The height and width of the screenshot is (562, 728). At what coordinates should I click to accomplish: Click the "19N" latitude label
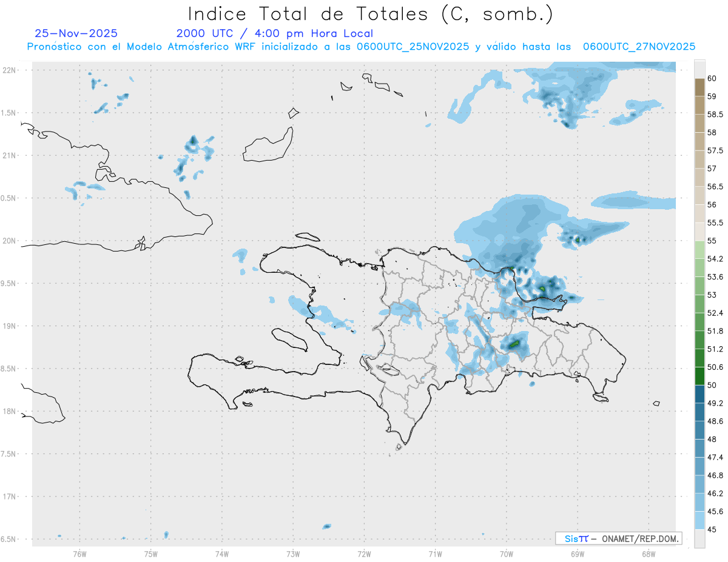[10, 326]
